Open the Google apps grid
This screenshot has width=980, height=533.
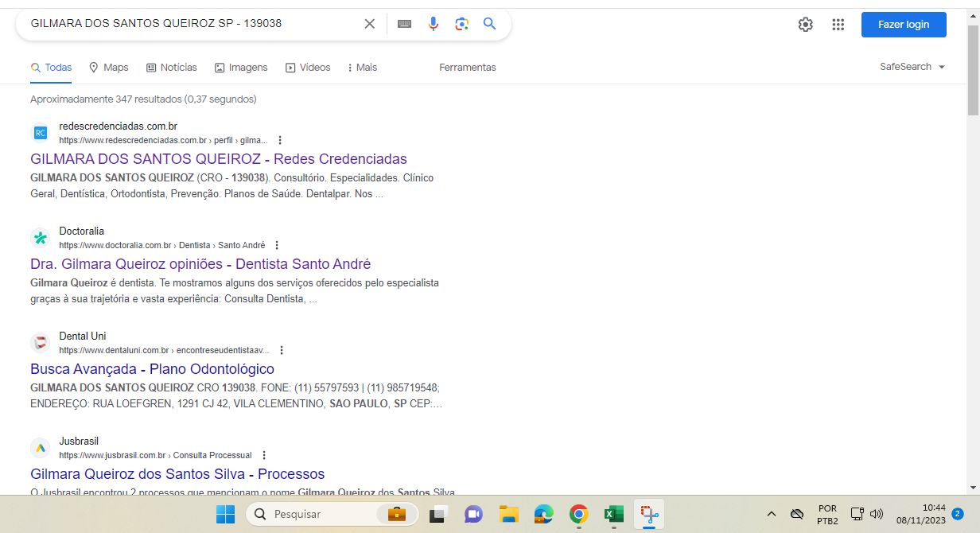tap(838, 25)
